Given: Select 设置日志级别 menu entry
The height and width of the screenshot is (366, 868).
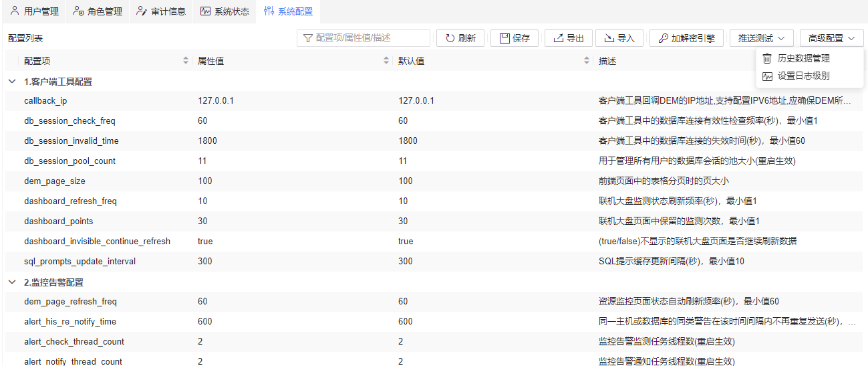Looking at the screenshot, I should (x=809, y=76).
